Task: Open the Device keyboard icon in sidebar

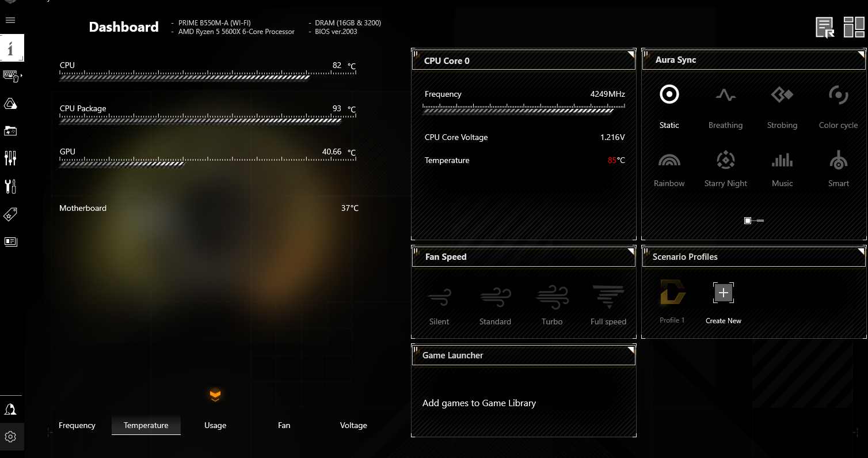Action: coord(10,75)
